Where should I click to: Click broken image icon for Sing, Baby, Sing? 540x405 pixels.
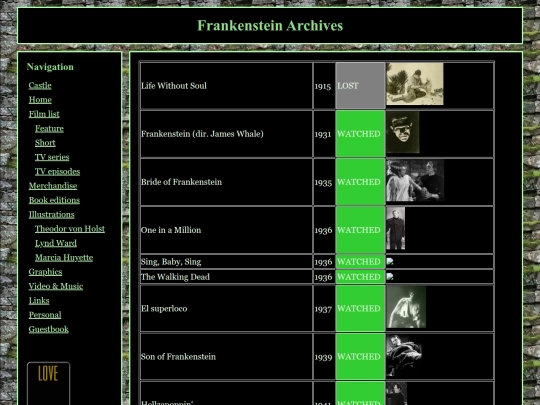point(390,261)
